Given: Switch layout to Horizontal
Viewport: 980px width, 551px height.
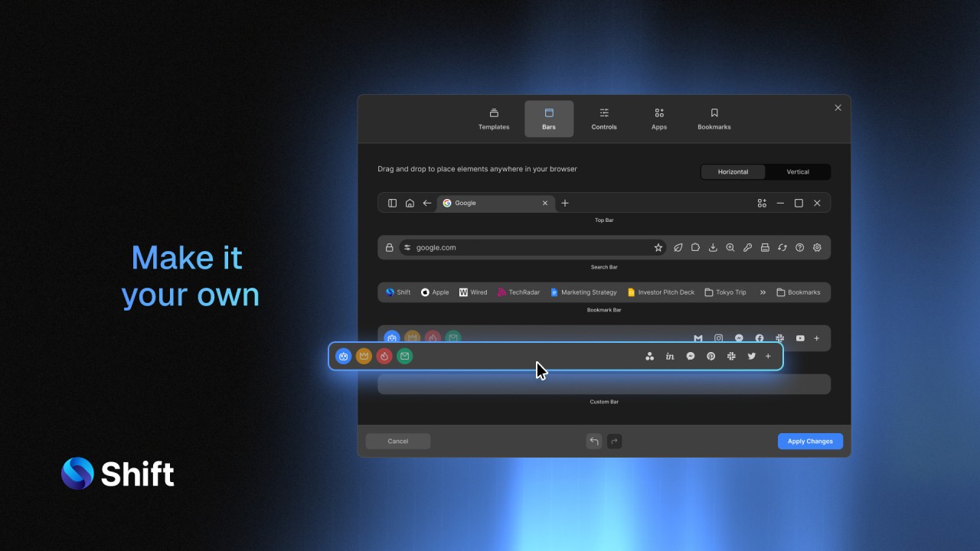Looking at the screenshot, I should (733, 172).
